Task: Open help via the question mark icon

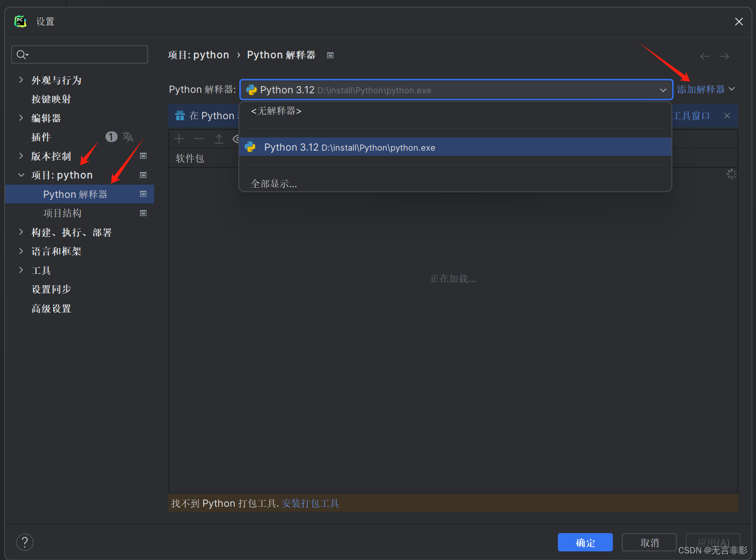Action: click(25, 542)
